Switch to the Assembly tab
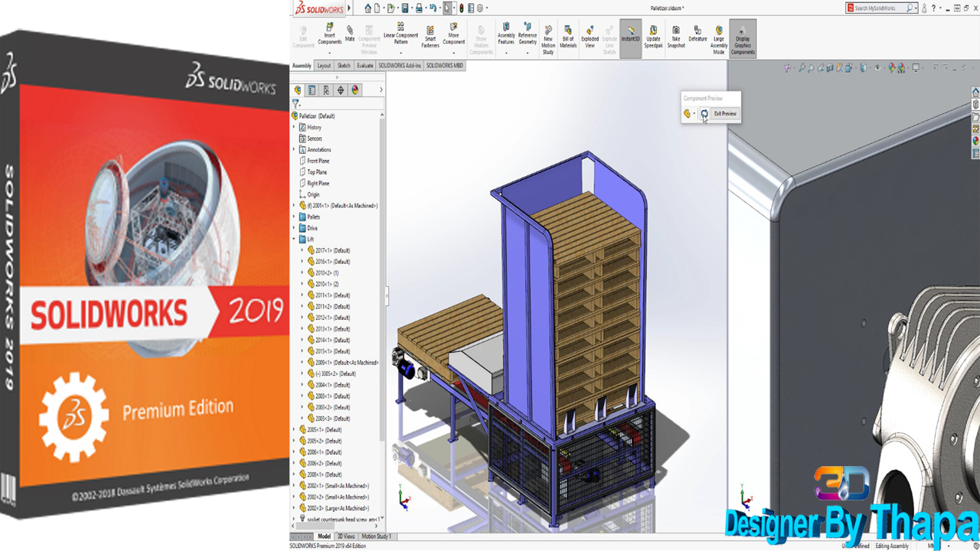Viewport: 980px width, 551px height. click(x=302, y=66)
